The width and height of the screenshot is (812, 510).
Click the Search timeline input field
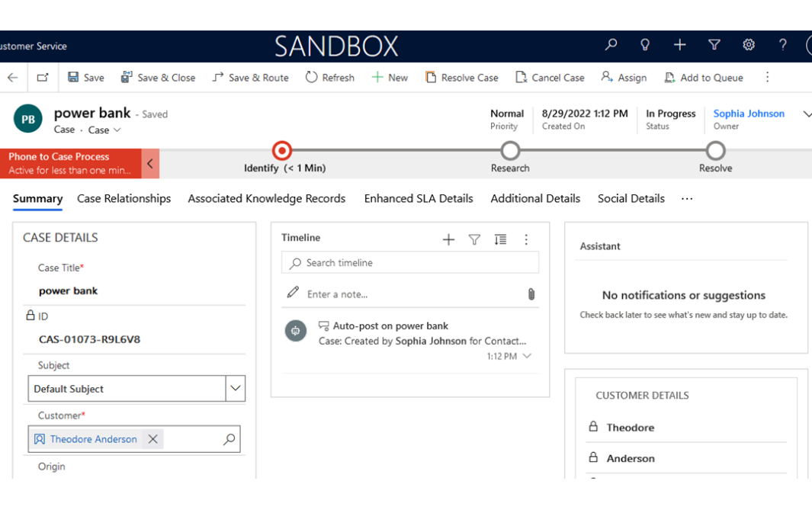tap(410, 263)
